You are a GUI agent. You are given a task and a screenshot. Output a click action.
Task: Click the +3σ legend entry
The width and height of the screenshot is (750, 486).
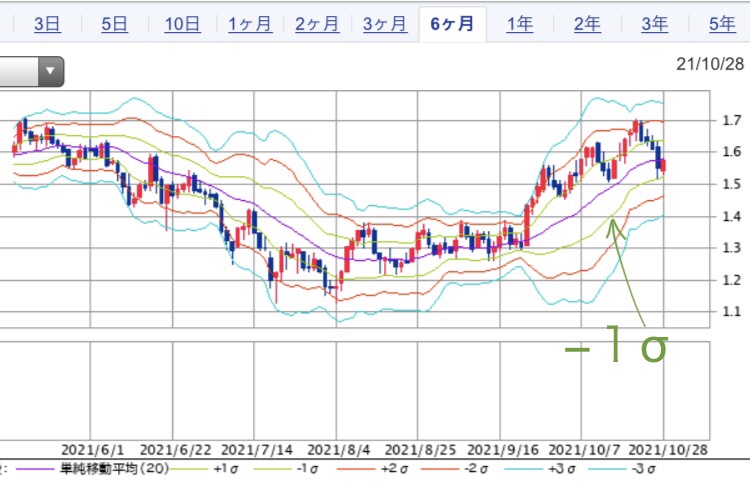[x=561, y=469]
